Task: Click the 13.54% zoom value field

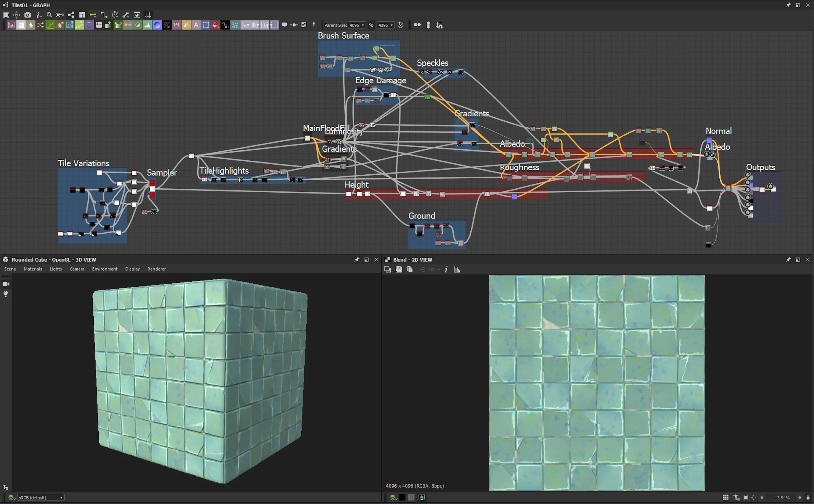Action: point(782,497)
